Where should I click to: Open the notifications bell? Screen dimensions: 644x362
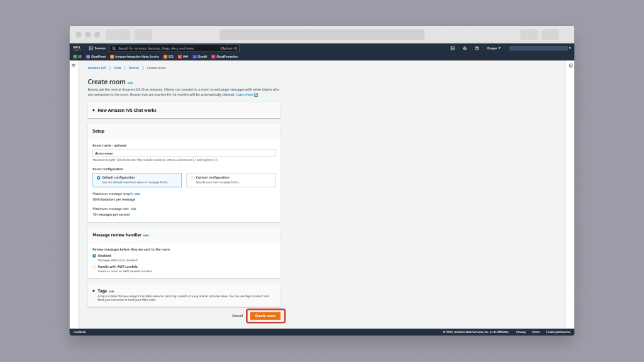pyautogui.click(x=464, y=48)
